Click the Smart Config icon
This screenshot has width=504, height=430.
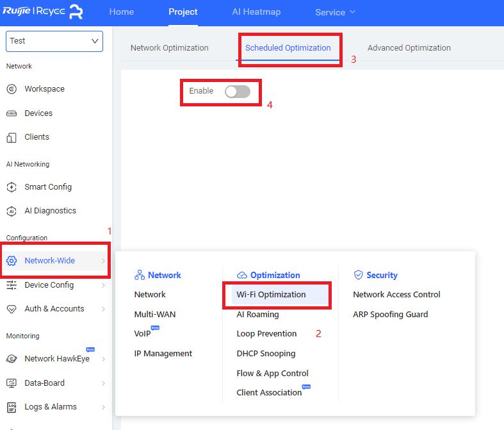coord(12,187)
